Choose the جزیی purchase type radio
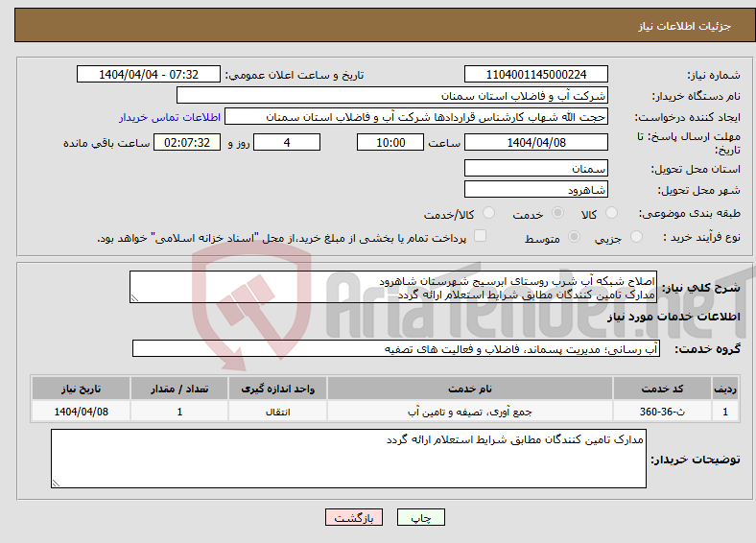756x543 pixels. 636,237
